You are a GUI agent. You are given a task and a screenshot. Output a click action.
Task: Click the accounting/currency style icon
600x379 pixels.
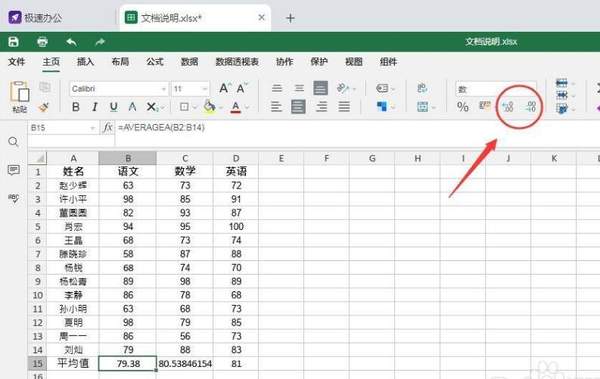click(x=485, y=106)
